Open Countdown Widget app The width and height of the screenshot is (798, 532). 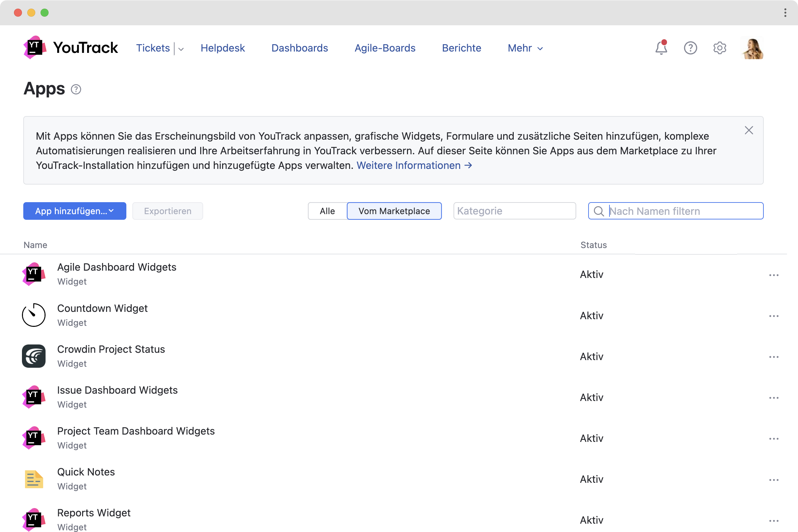[x=102, y=308]
